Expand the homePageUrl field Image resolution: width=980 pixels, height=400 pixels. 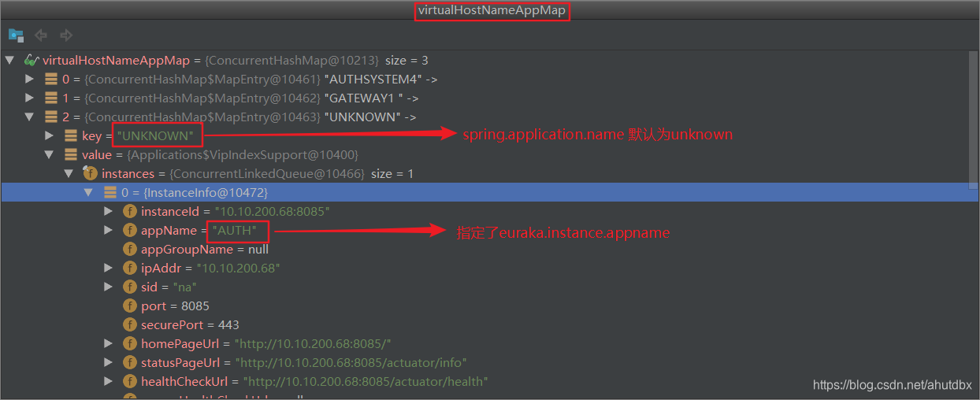pyautogui.click(x=109, y=343)
